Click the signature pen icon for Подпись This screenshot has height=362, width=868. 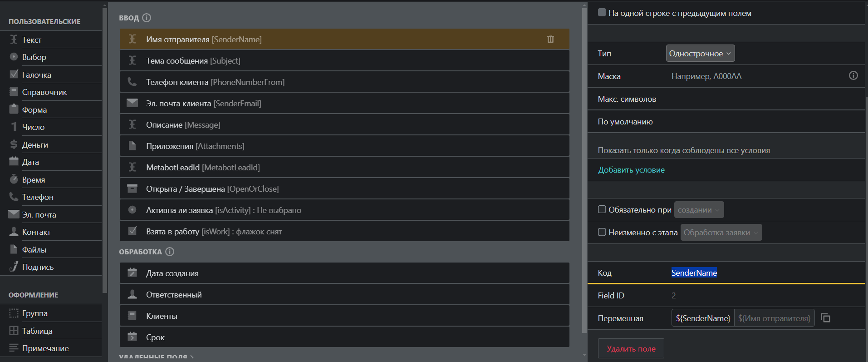pos(14,267)
